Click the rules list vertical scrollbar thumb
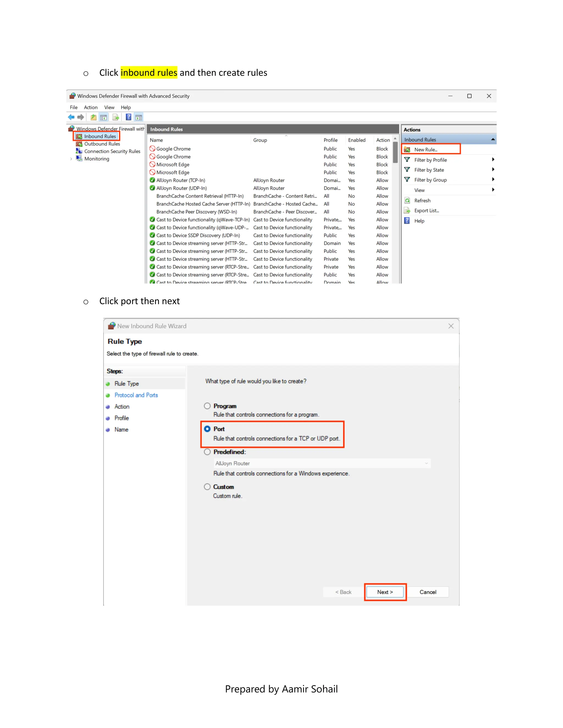563x728 pixels. coord(395,152)
